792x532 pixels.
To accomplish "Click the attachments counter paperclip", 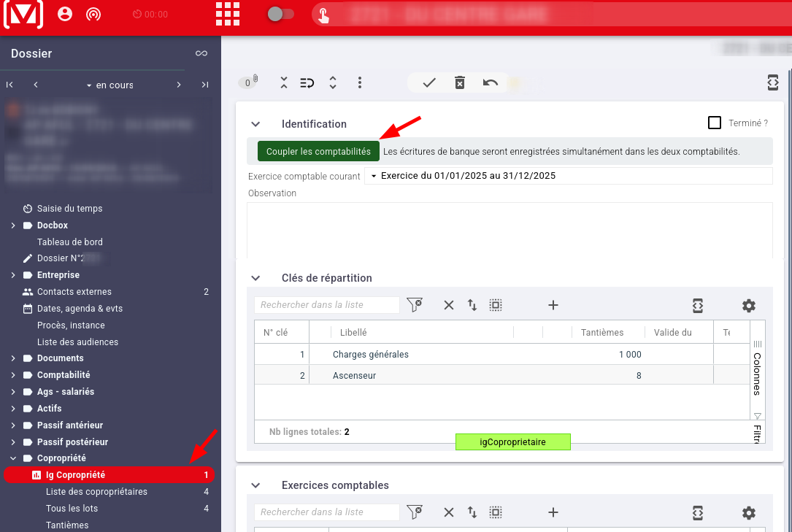I will point(248,82).
